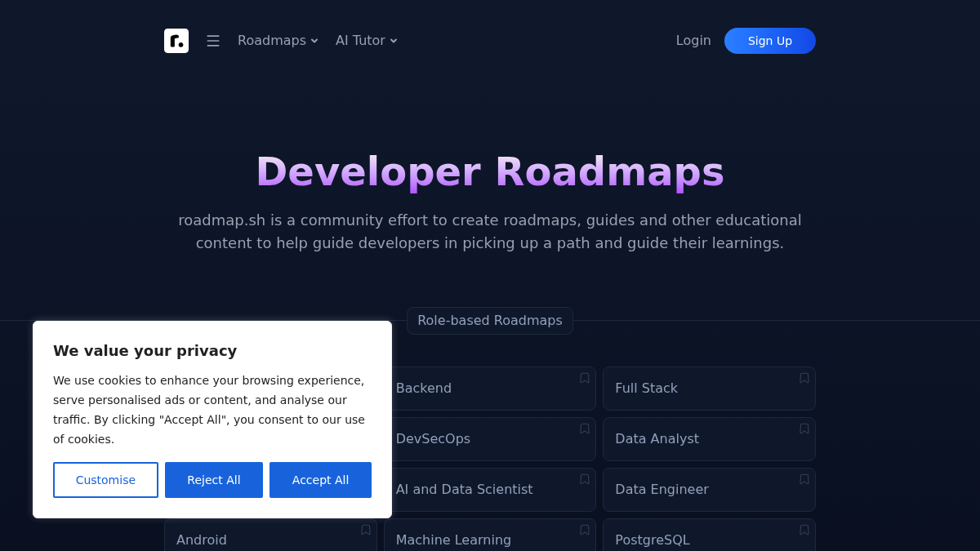Viewport: 980px width, 551px height.
Task: Bookmark the Data Engineer roadmap
Action: point(804,479)
